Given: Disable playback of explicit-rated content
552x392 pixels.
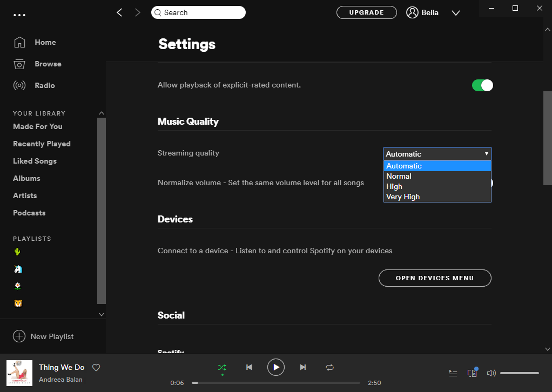Looking at the screenshot, I should click(482, 85).
